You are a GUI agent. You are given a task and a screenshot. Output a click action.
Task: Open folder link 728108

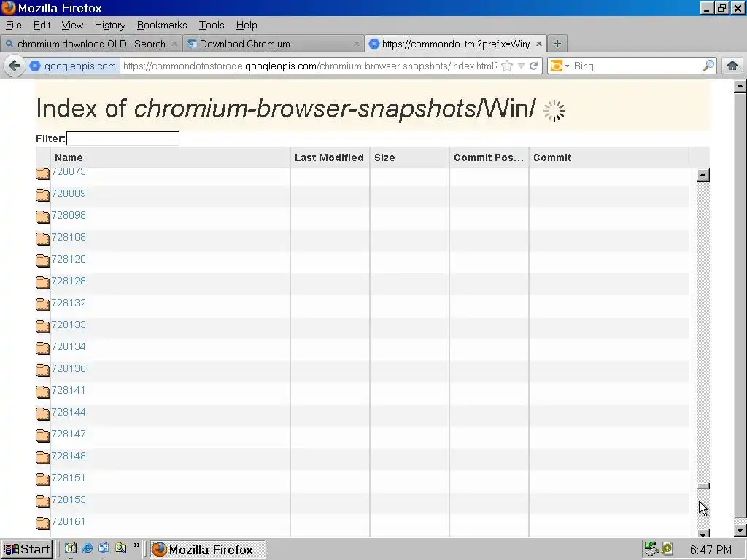coord(69,237)
